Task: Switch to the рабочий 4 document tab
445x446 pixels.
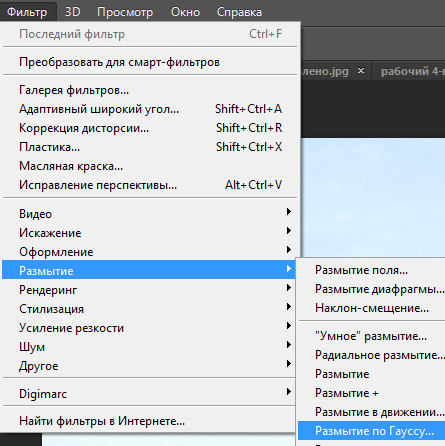Action: (x=409, y=71)
